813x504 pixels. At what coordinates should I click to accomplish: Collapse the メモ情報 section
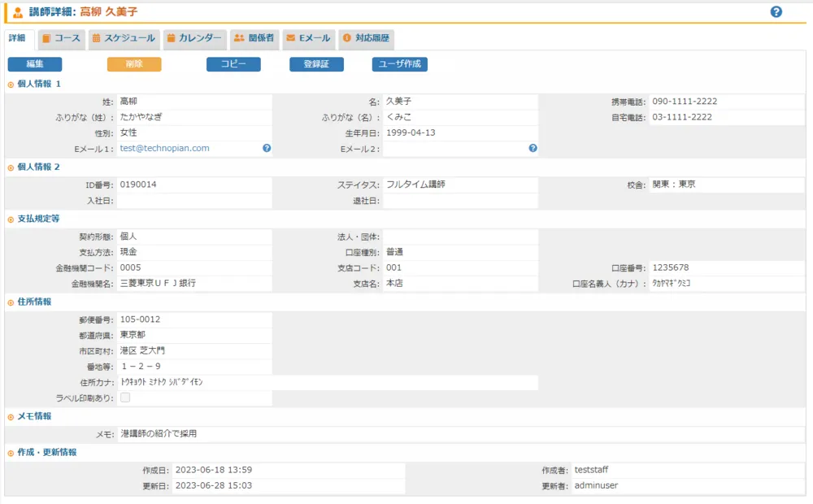coord(11,417)
